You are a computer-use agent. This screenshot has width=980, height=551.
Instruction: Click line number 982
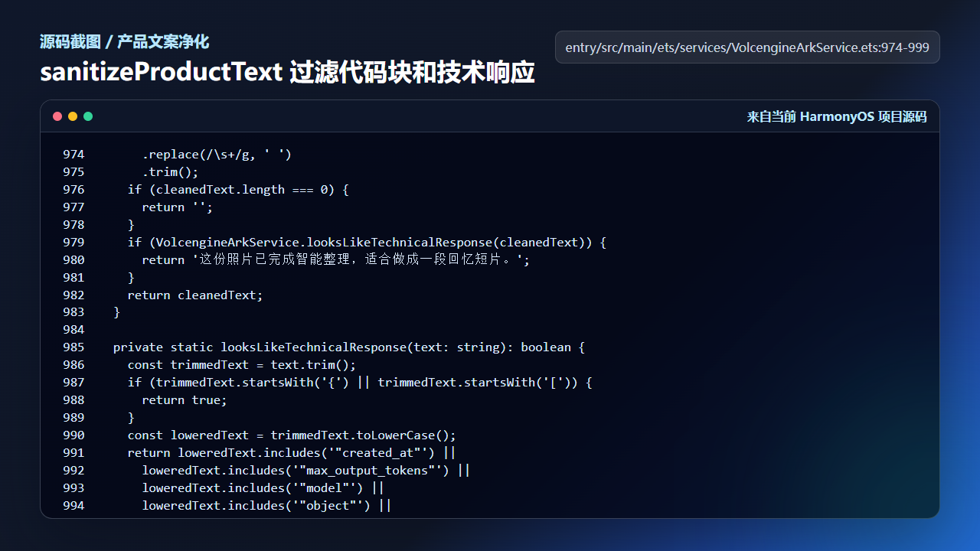click(x=74, y=295)
